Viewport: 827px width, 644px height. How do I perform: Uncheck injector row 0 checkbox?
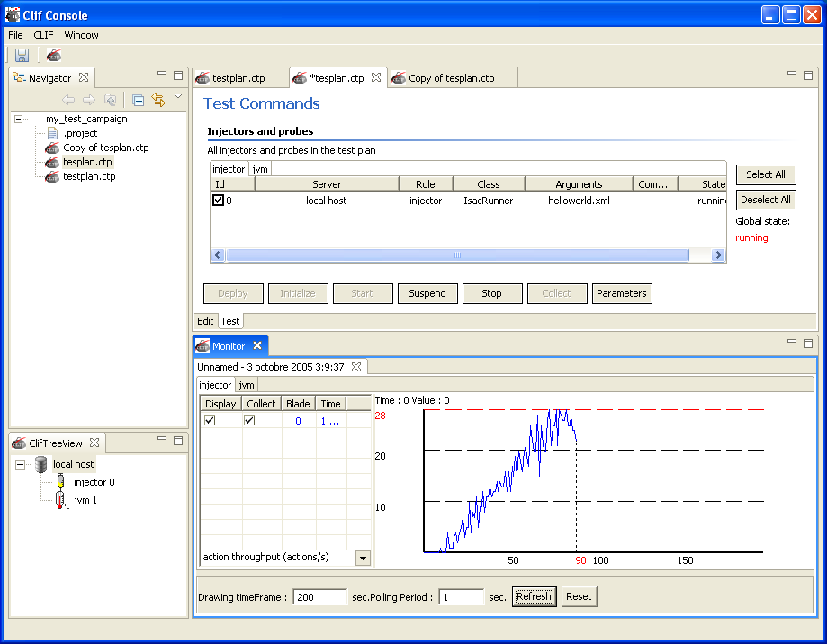[x=218, y=201]
